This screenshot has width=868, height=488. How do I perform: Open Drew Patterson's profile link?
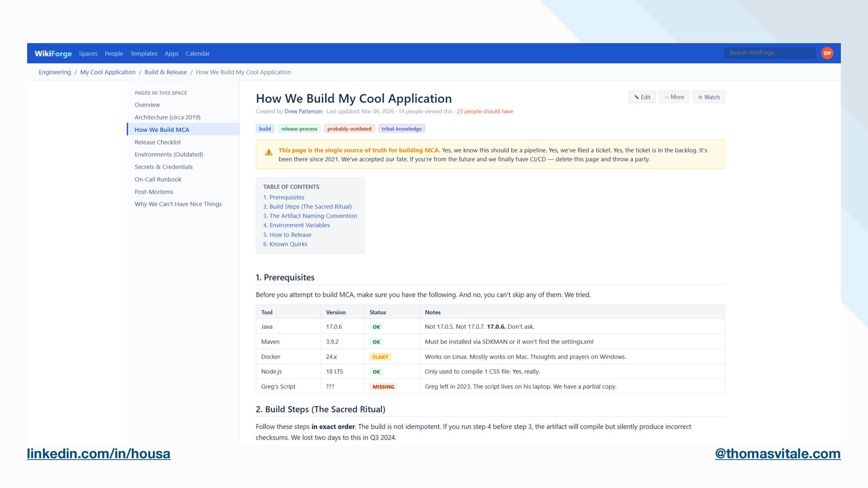(x=303, y=111)
